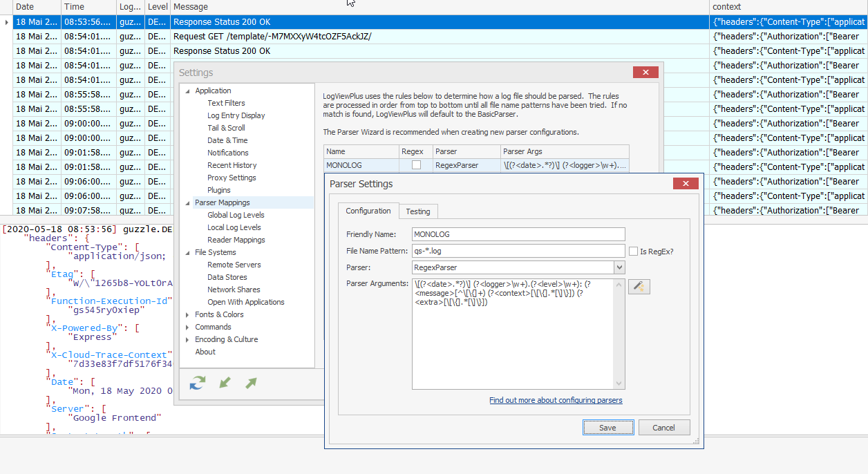The width and height of the screenshot is (868, 474).
Task: Select the Configuration tab
Action: point(368,211)
